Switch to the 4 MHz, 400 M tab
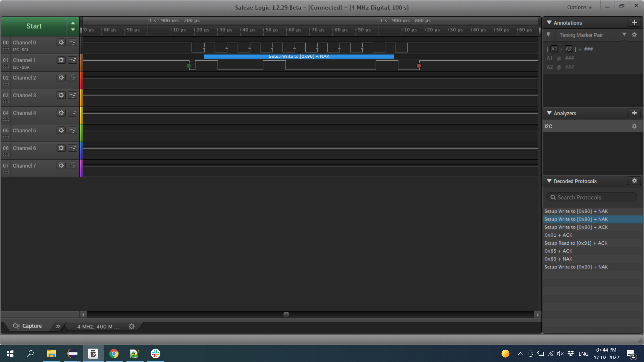Image resolution: width=644 pixels, height=362 pixels. point(98,326)
